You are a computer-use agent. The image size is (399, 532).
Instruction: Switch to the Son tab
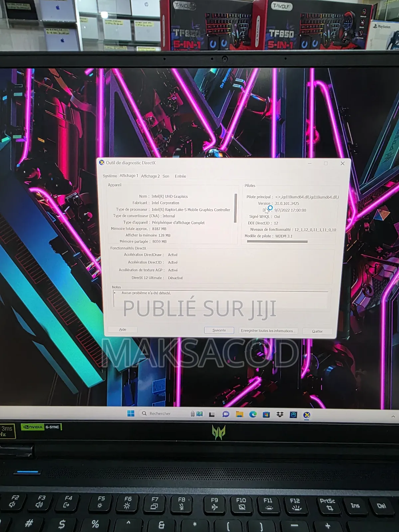coord(166,176)
